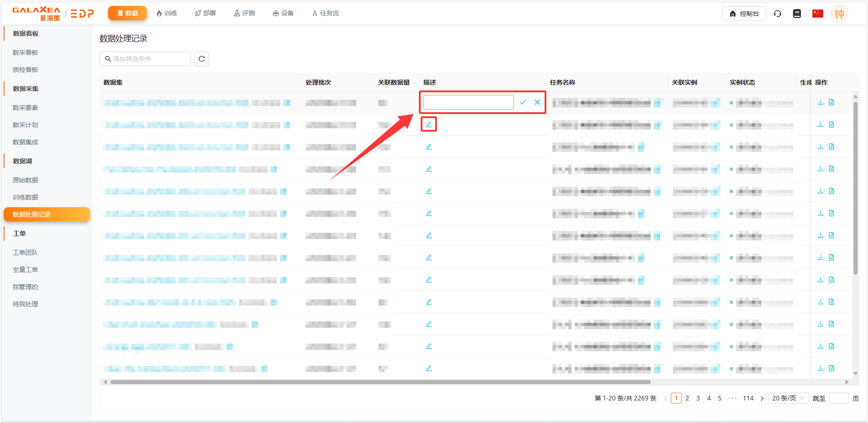This screenshot has height=423, width=868.
Task: Click the China flag language icon
Action: pyautogui.click(x=817, y=14)
